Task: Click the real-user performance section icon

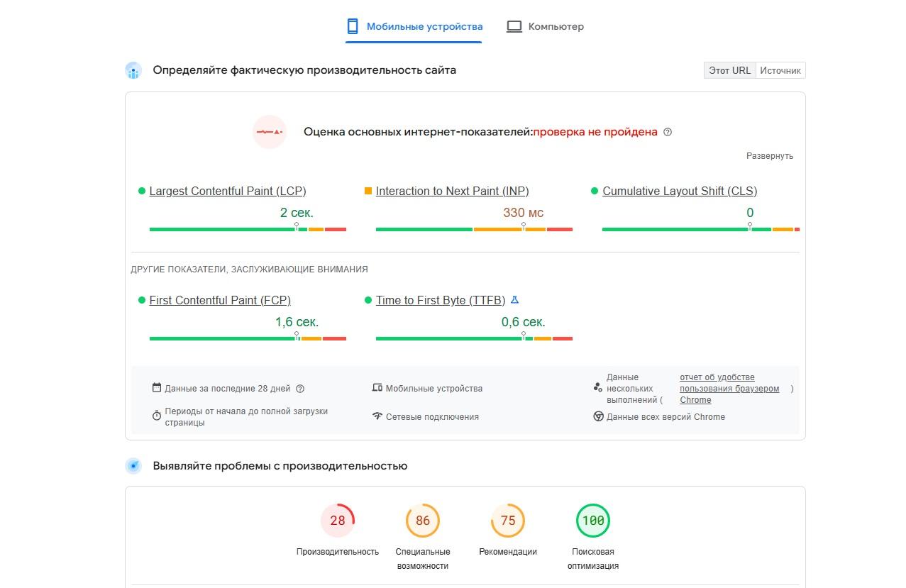Action: (133, 70)
